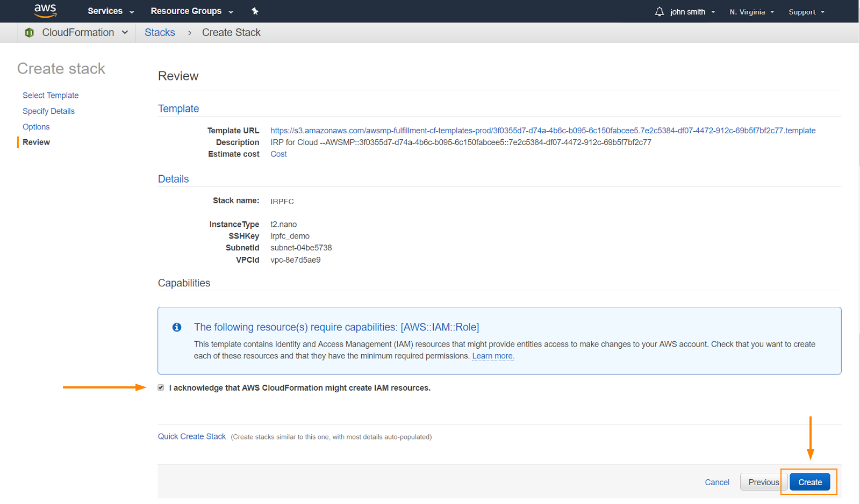Viewport: 860px width, 504px height.
Task: Expand the Support menu
Action: (x=806, y=12)
